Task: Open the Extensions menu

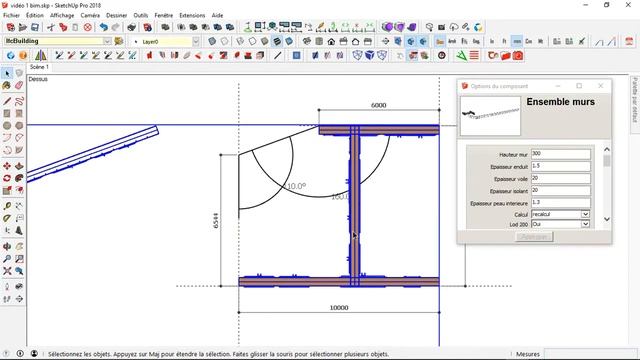Action: point(192,15)
